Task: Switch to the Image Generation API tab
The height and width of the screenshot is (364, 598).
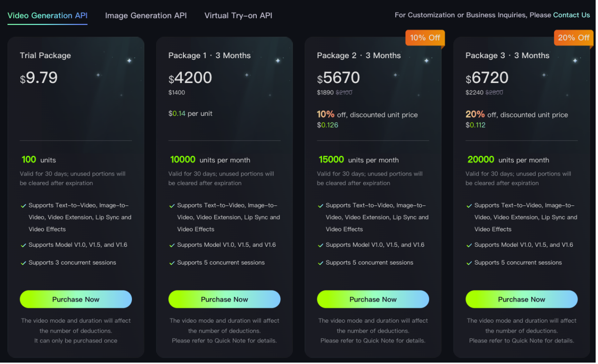Action: [146, 15]
